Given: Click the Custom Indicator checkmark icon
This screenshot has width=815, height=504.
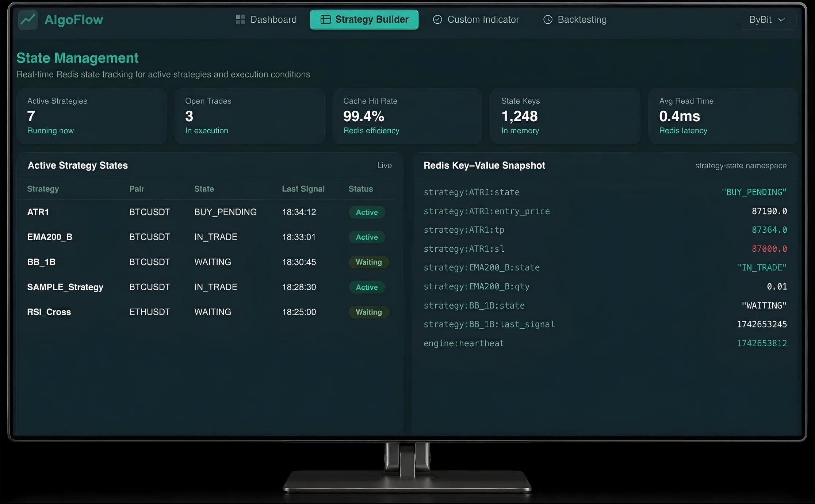Looking at the screenshot, I should [x=437, y=19].
